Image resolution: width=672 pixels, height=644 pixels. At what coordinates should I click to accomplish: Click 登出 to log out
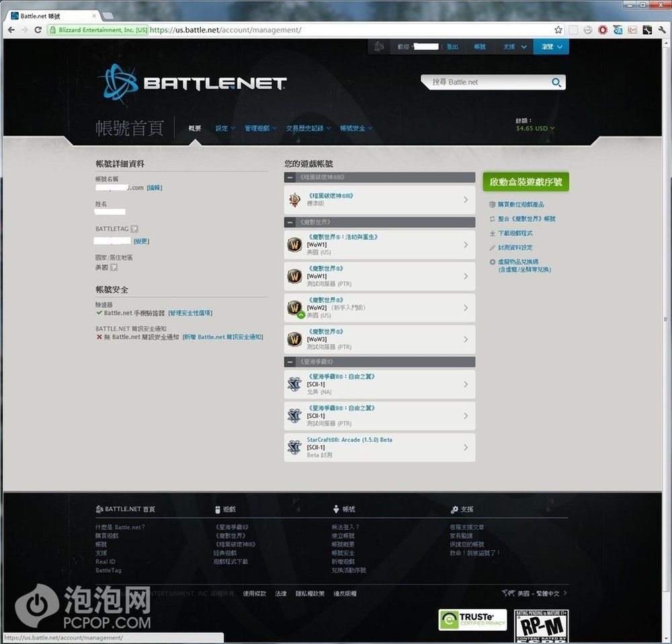pyautogui.click(x=452, y=47)
